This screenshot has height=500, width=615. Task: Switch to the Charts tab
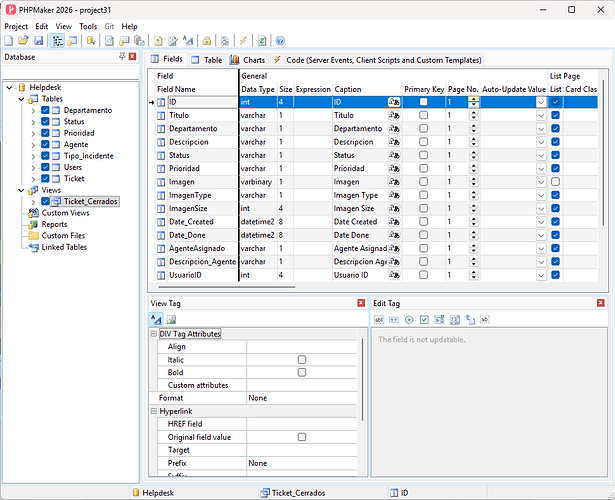[247, 60]
